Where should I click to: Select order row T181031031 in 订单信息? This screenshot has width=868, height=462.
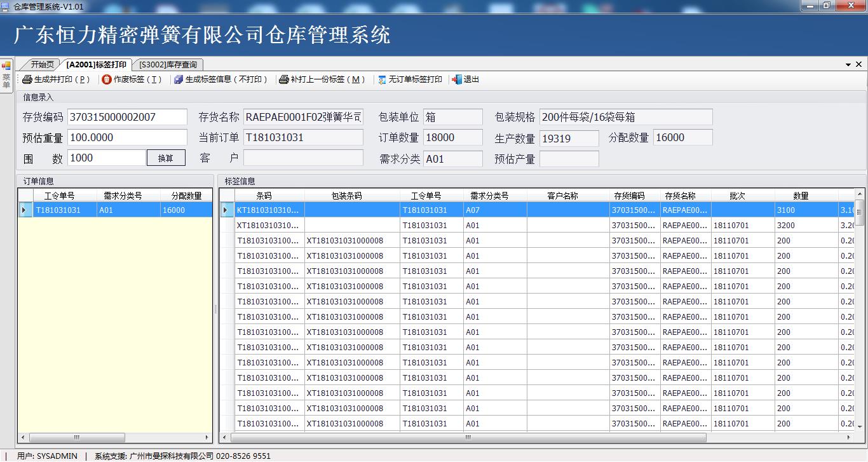pyautogui.click(x=115, y=210)
